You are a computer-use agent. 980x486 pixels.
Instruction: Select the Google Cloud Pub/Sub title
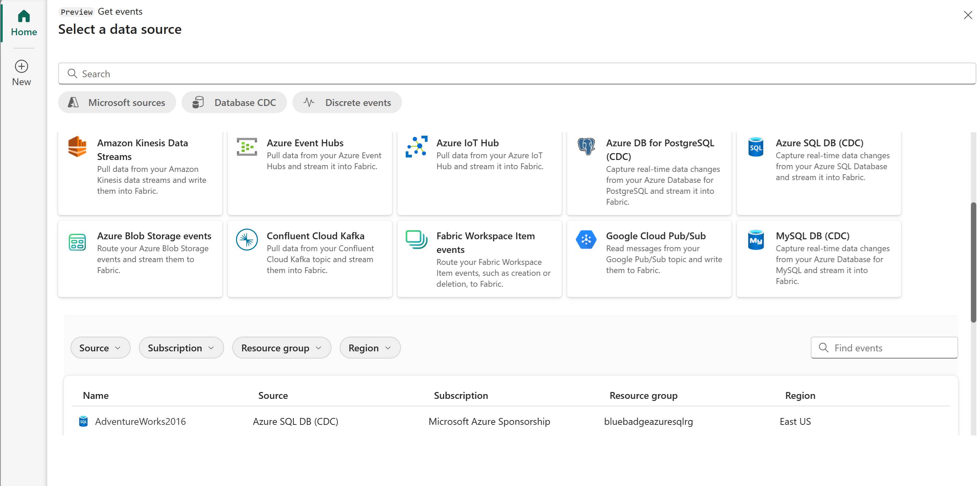pyautogui.click(x=656, y=236)
